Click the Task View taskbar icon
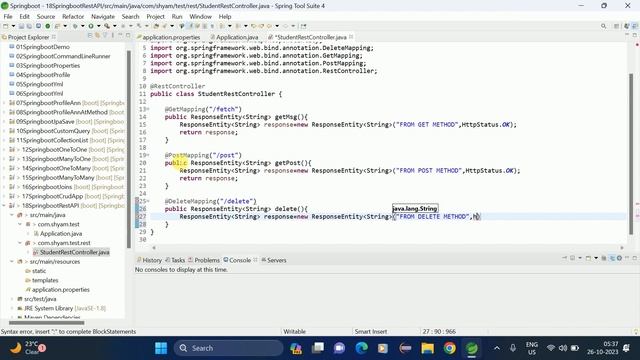Viewport: 640px width, 360px height. (x=318, y=348)
